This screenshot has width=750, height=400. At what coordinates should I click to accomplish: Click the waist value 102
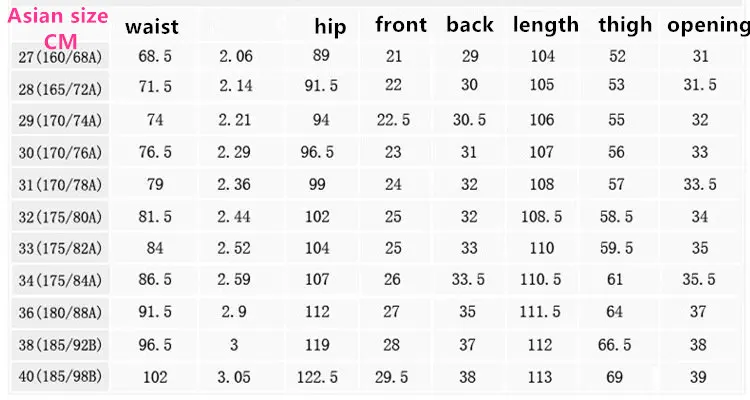(x=155, y=377)
